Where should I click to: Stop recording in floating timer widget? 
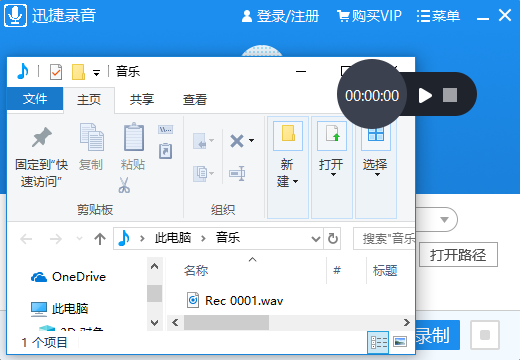pyautogui.click(x=450, y=95)
